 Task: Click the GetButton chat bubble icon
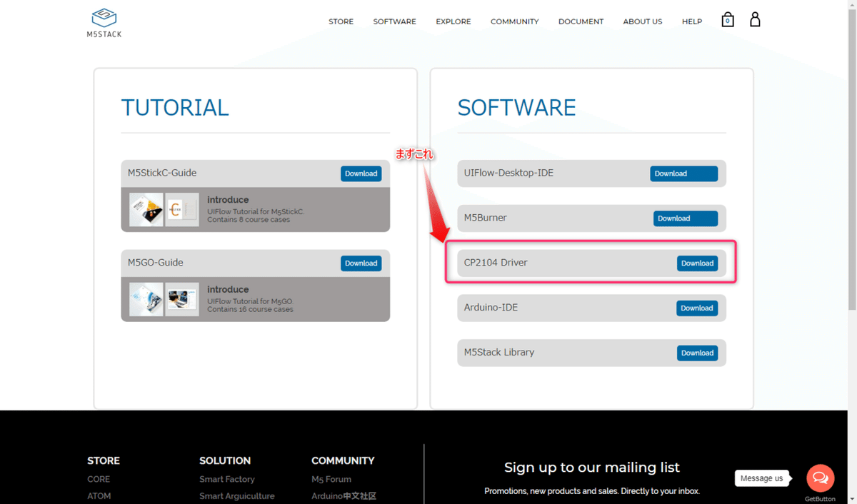pos(821,478)
